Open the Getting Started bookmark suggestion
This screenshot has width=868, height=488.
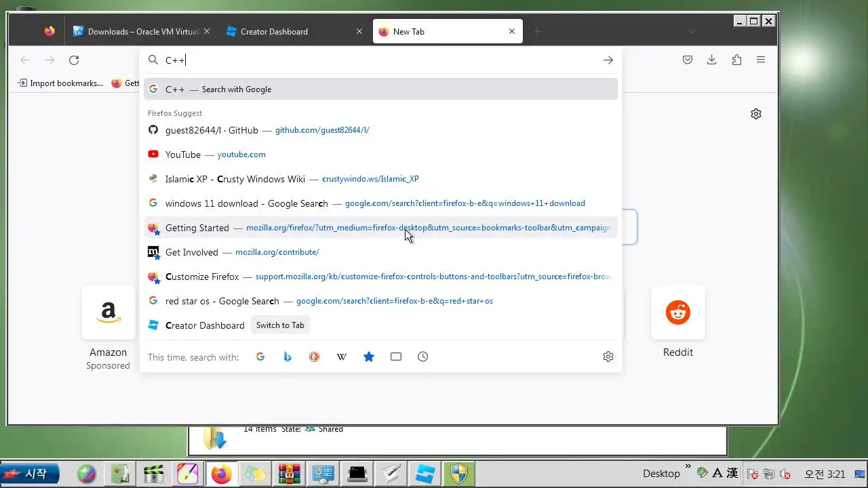tap(380, 228)
